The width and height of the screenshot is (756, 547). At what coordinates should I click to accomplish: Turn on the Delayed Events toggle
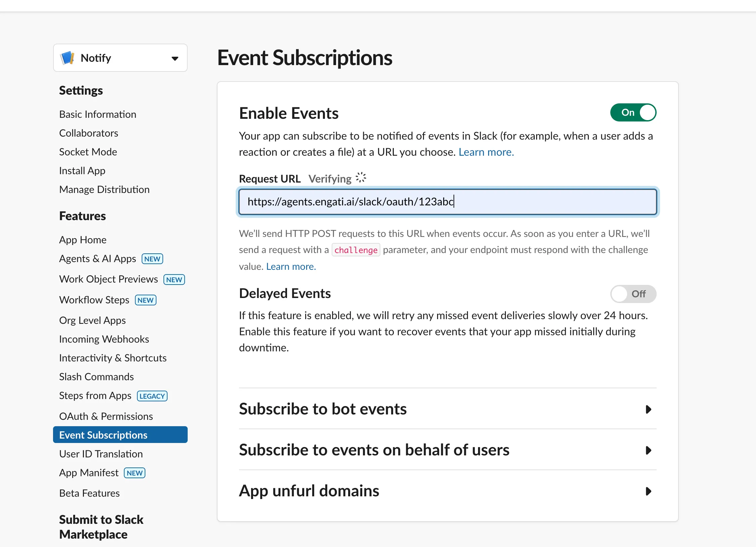click(x=633, y=294)
